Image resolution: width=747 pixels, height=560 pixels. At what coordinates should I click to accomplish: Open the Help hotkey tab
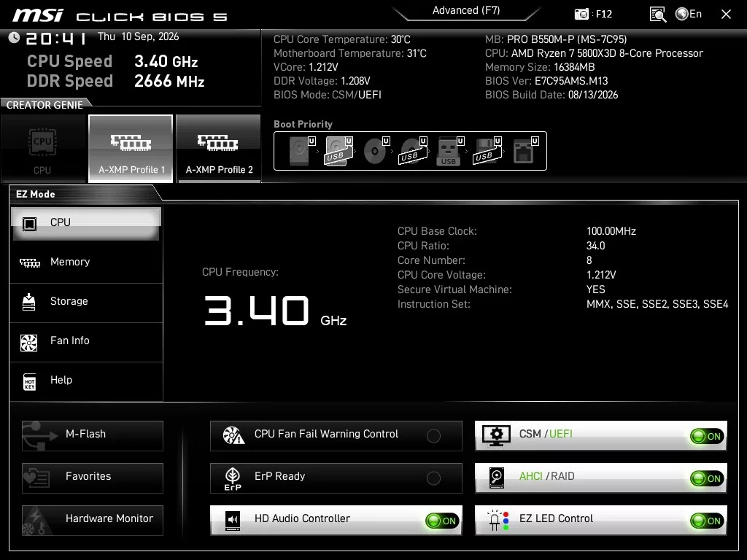[86, 381]
